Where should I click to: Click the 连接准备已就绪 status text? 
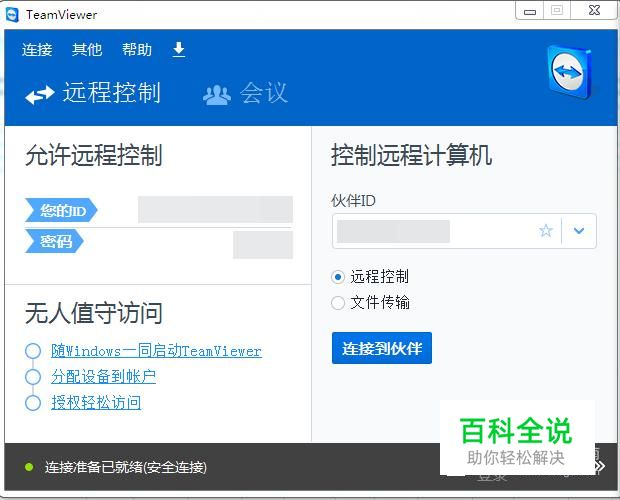126,467
